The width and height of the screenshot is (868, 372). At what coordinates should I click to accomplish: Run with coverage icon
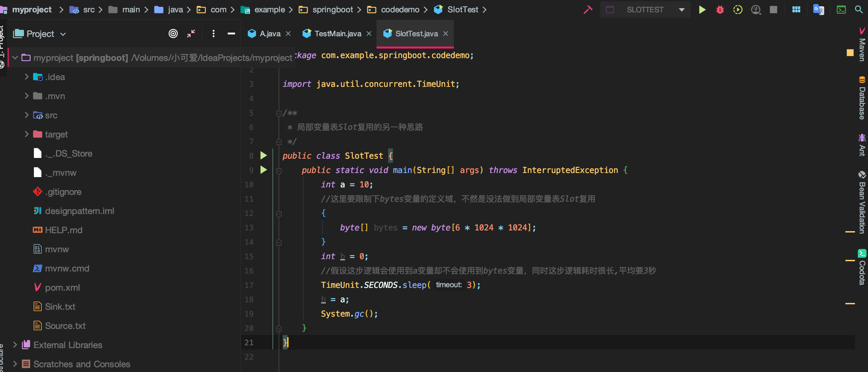[x=738, y=10]
